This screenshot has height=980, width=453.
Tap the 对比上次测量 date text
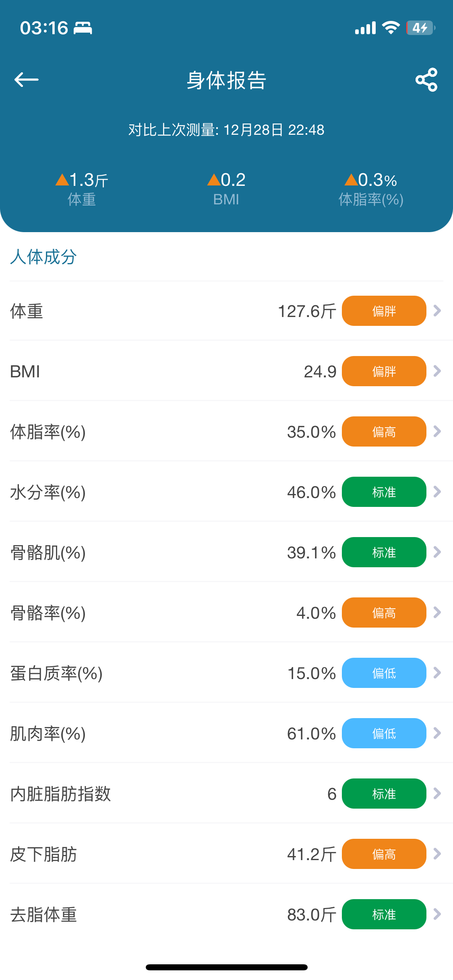[x=226, y=130]
